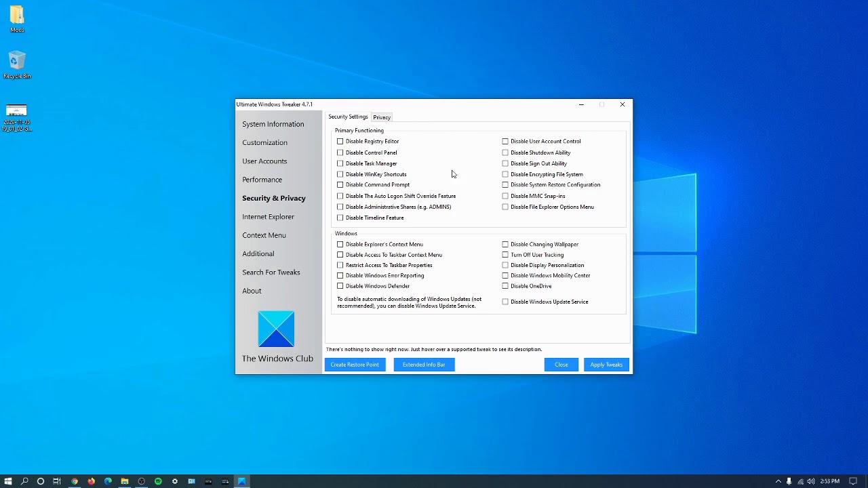Launch Cortana from the taskbar
Viewport: 868px width, 488px height.
(x=41, y=481)
